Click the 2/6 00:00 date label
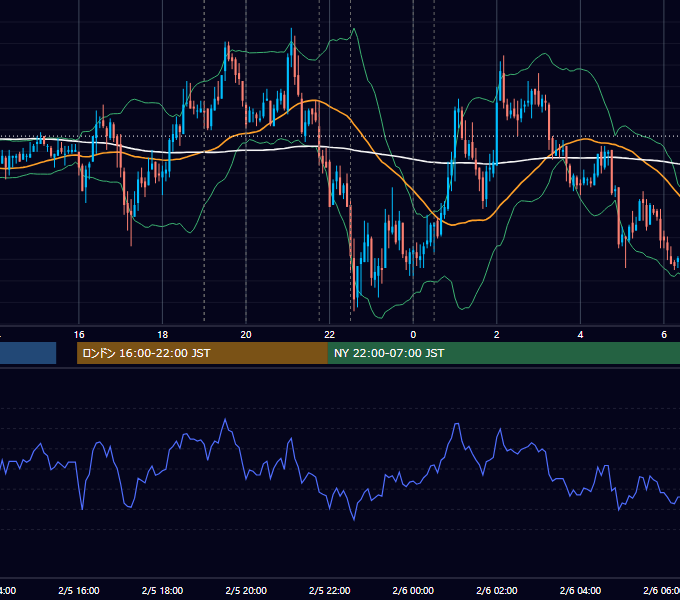 [413, 590]
